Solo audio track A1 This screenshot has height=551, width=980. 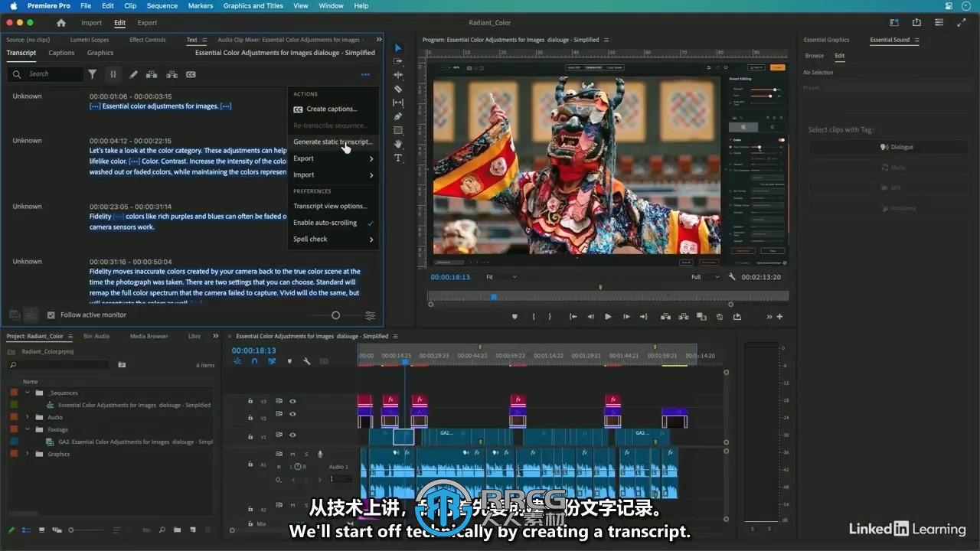point(306,454)
